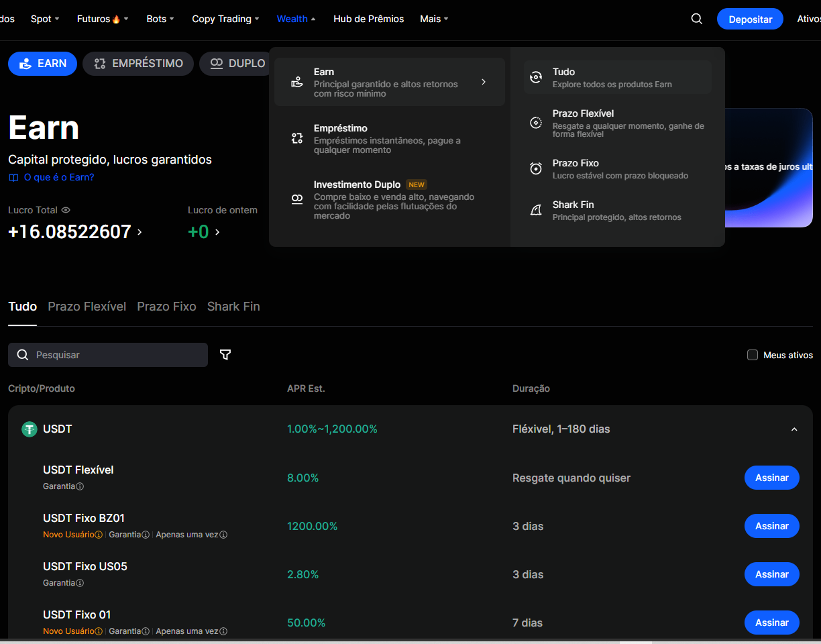Click the Resgate quando quiser text
The height and width of the screenshot is (644, 821).
click(x=571, y=478)
